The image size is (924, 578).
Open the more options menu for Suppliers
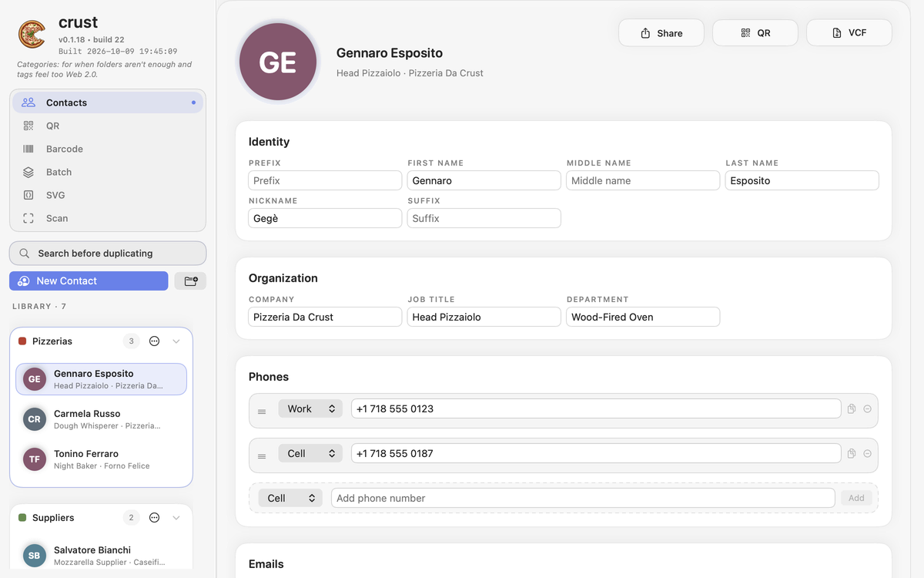154,518
